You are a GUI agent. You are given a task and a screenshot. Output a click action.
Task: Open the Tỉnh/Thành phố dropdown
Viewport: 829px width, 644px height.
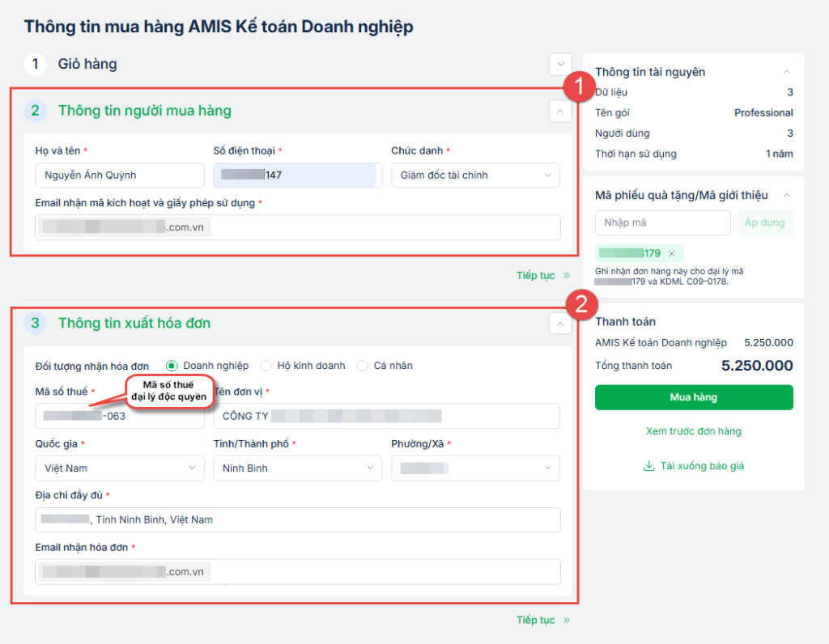pyautogui.click(x=298, y=468)
